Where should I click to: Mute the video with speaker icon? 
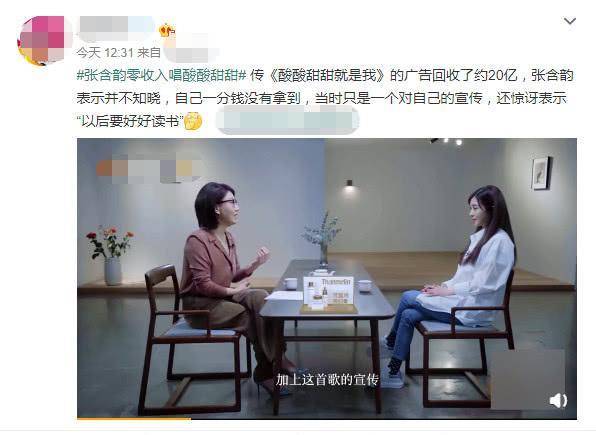pyautogui.click(x=558, y=400)
